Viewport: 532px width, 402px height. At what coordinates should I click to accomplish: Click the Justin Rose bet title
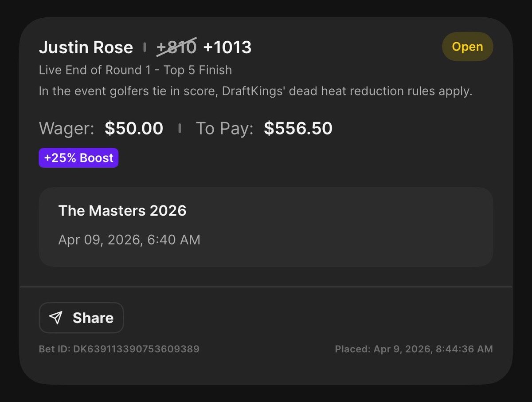pos(86,47)
